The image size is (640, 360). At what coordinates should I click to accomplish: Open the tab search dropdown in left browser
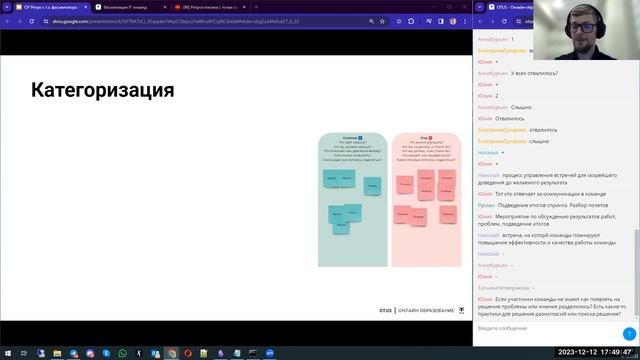(x=7, y=7)
